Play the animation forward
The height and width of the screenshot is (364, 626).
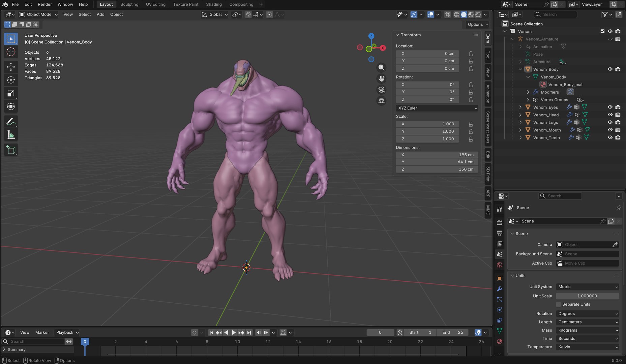pos(234,333)
